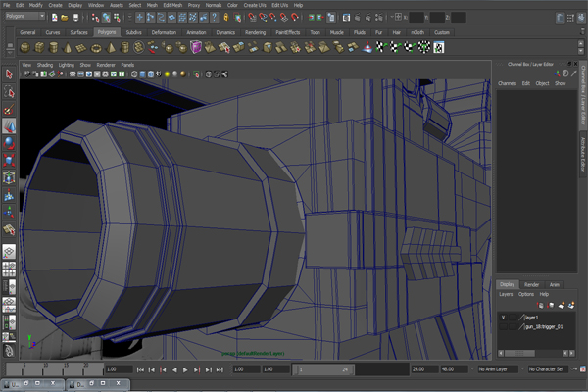Image resolution: width=588 pixels, height=392 pixels.
Task: Click Channels in the Channel Box
Action: [507, 83]
